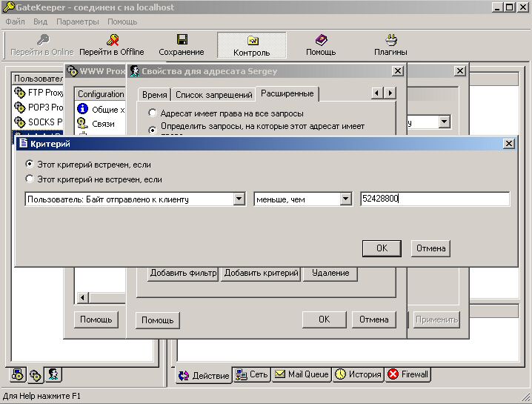The width and height of the screenshot is (532, 404).
Task: Select 'Этот критерий встречен, если' radio
Action: tap(30, 164)
